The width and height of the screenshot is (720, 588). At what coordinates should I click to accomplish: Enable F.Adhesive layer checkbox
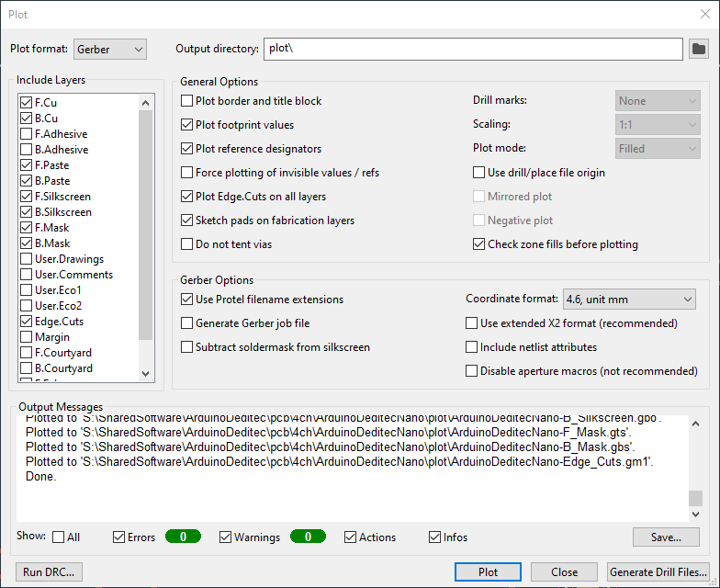(x=26, y=134)
